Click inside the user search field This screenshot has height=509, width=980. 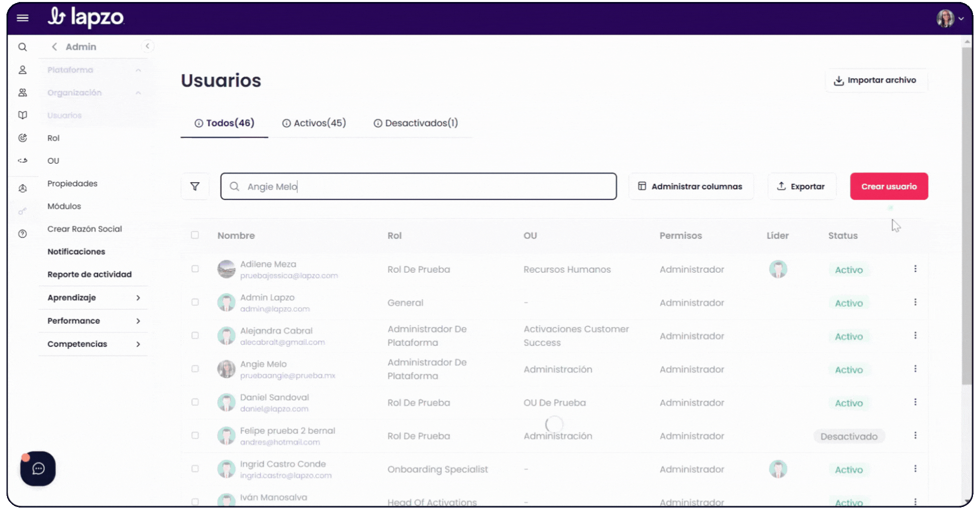418,186
